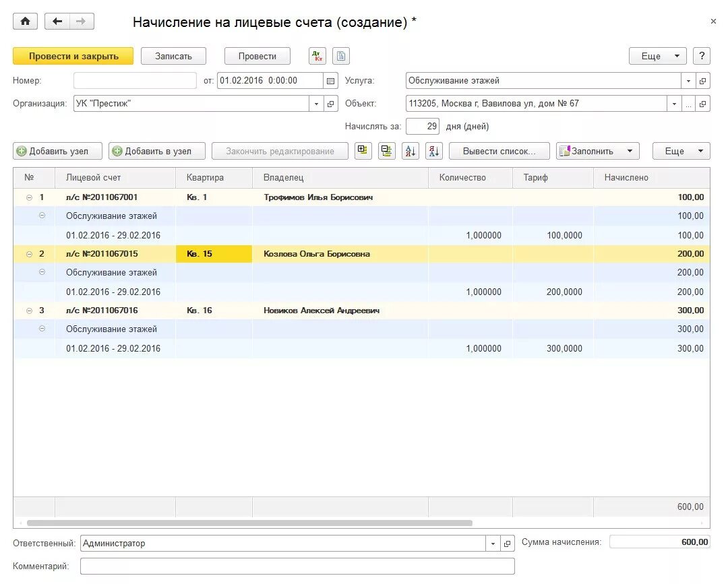Expand all tree nodes icon
Image resolution: width=728 pixels, height=584 pixels.
point(363,151)
